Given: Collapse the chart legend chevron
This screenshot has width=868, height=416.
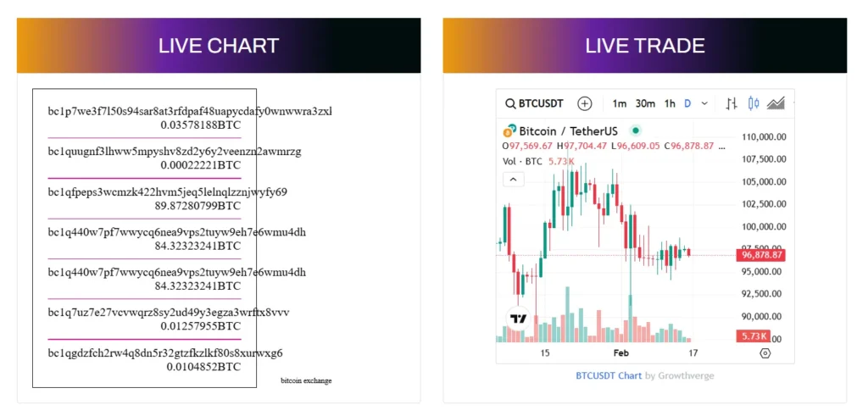Looking at the screenshot, I should pyautogui.click(x=514, y=179).
